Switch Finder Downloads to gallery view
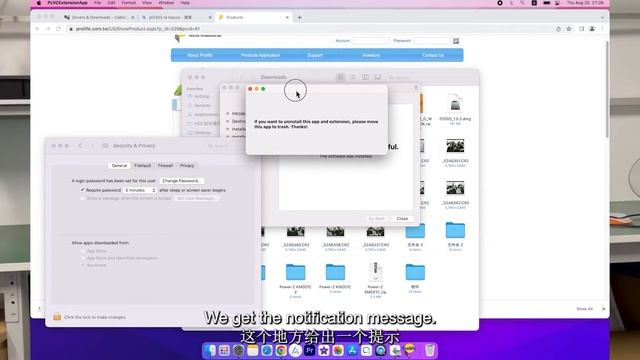Viewport: 640px width, 360px height. (x=378, y=77)
